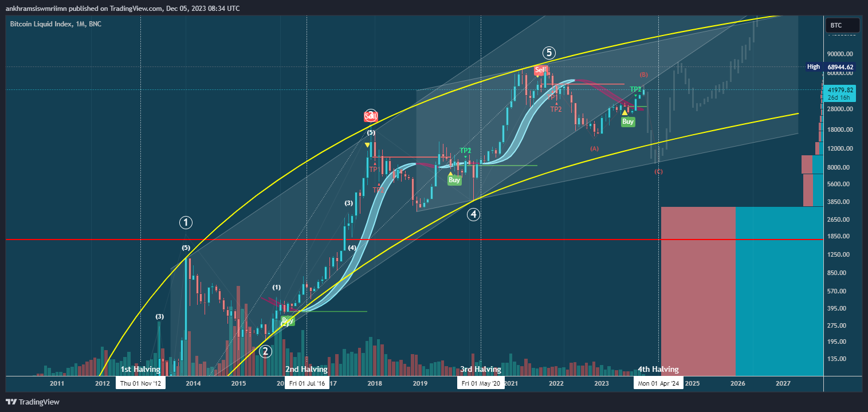Click the 2011 year on time axis

click(x=57, y=383)
